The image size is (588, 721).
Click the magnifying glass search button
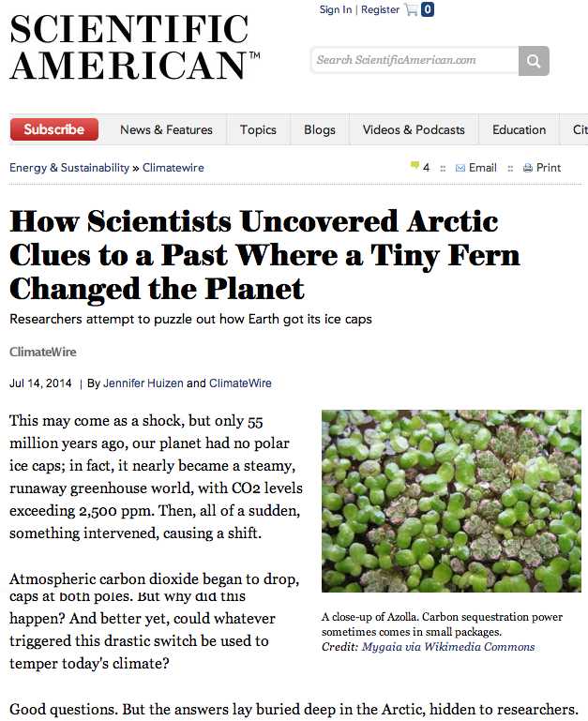pos(534,61)
